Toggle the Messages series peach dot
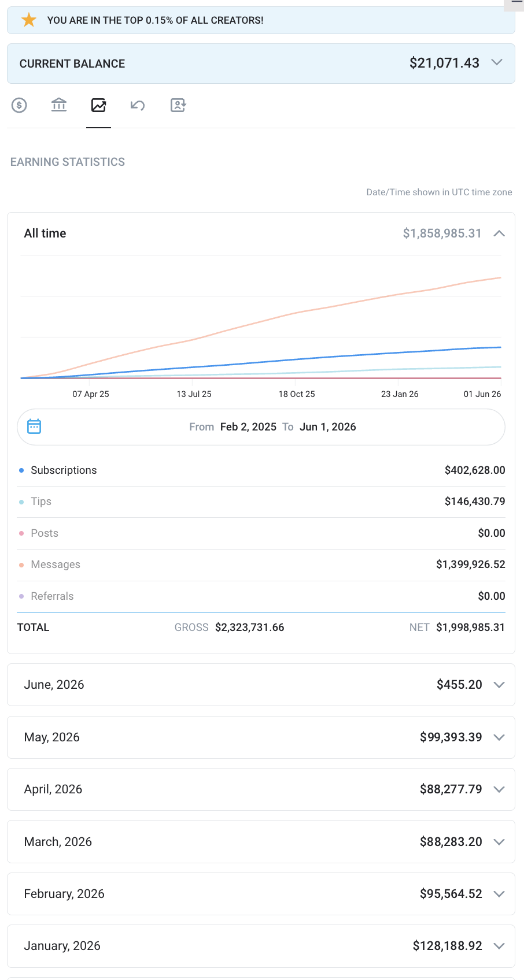Screen dimensions: 524x980 click(21, 565)
